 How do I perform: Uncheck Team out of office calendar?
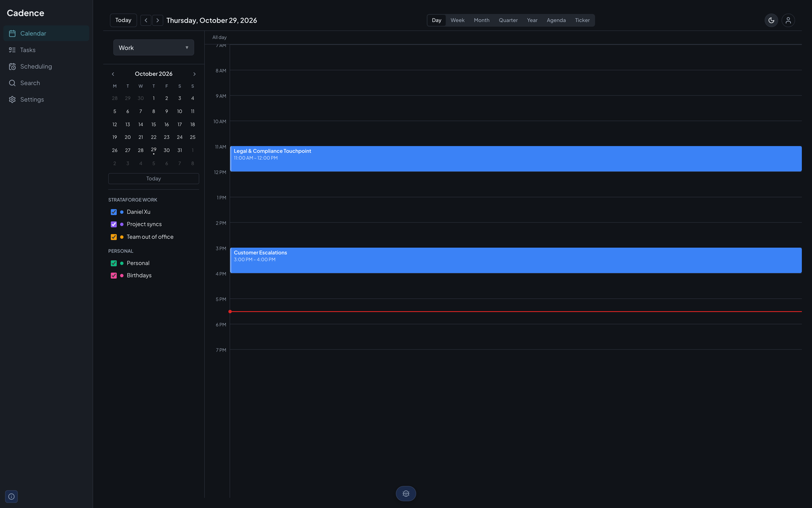(x=114, y=237)
